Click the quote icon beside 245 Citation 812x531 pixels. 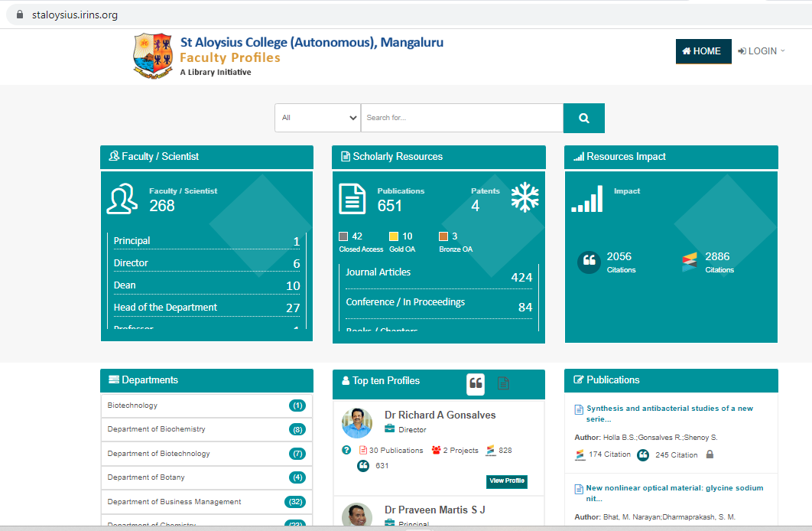643,454
